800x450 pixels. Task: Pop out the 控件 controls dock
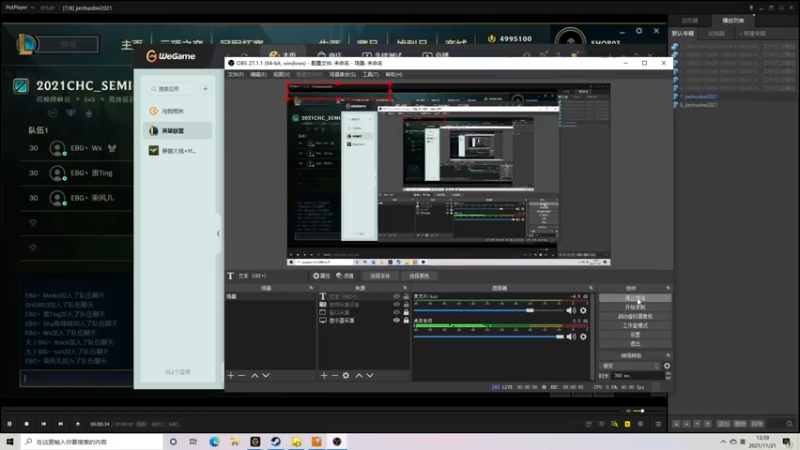tap(668, 288)
